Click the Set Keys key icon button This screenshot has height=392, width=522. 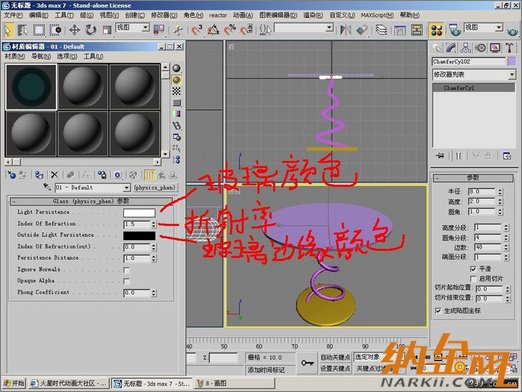(307, 363)
